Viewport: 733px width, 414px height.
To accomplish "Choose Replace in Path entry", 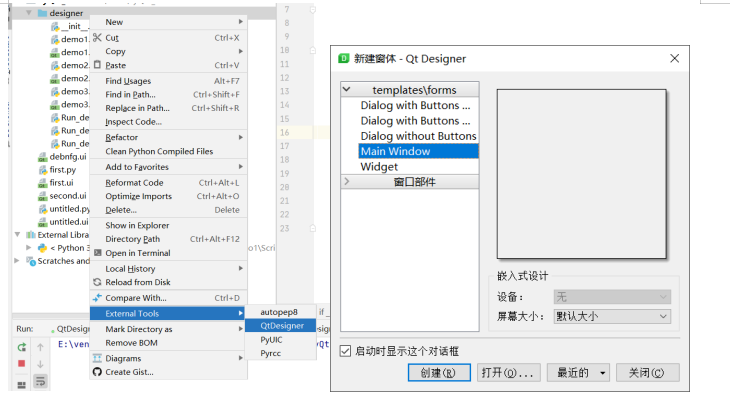I will point(168,108).
